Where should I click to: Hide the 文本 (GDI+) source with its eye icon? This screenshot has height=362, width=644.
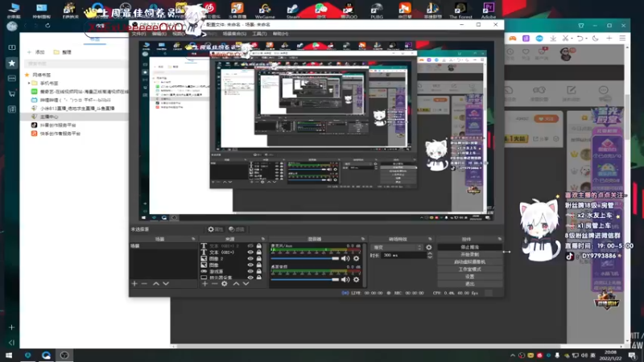pyautogui.click(x=250, y=252)
